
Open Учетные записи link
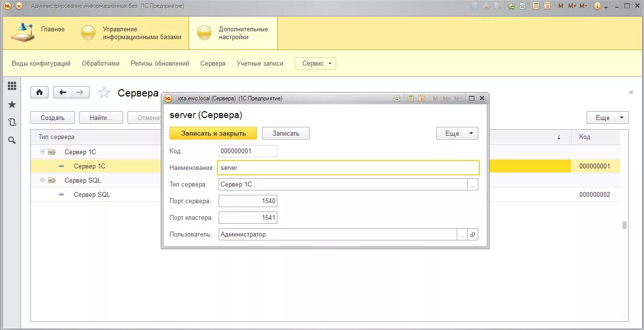tap(260, 64)
